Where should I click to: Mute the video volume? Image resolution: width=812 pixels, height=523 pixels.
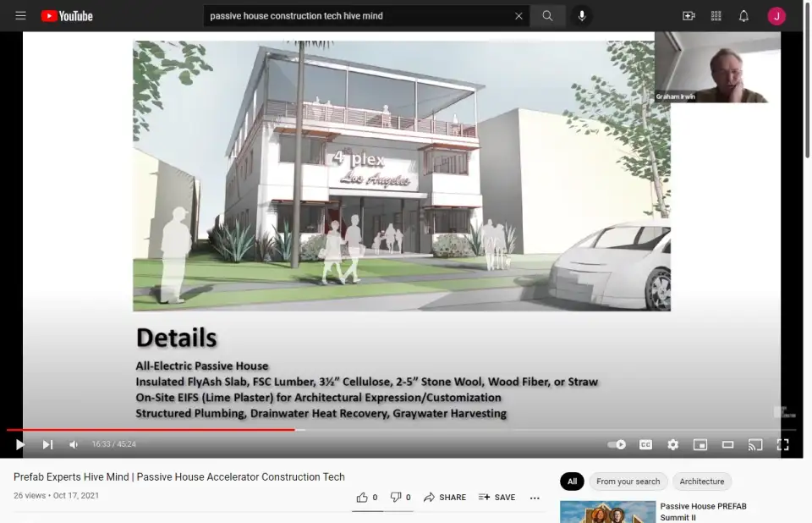point(74,444)
